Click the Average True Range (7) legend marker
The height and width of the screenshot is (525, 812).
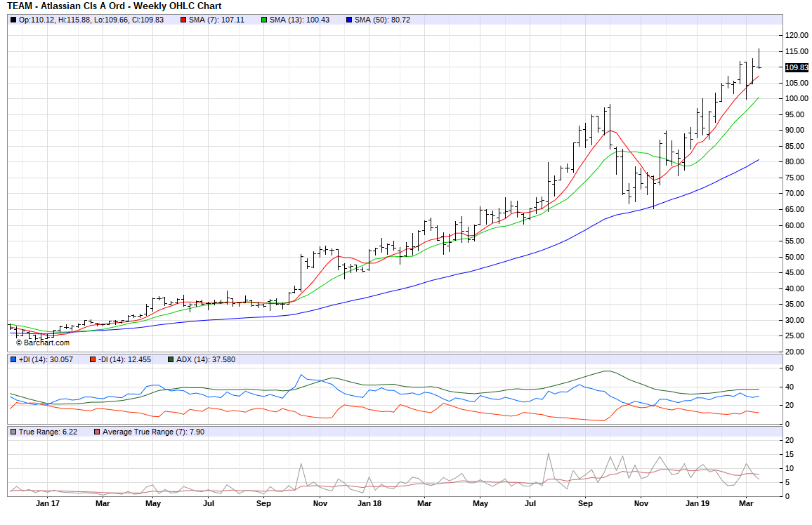tap(97, 432)
